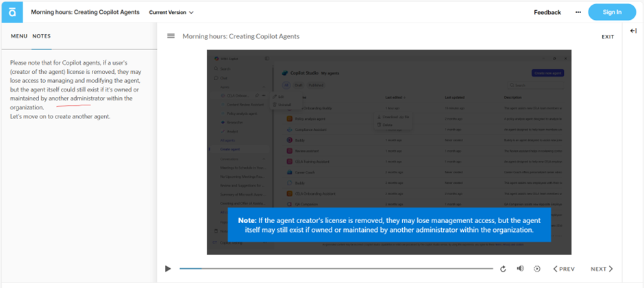Click the Review assistant row in the slide
Screen dimensions: 644x288
coord(425,151)
